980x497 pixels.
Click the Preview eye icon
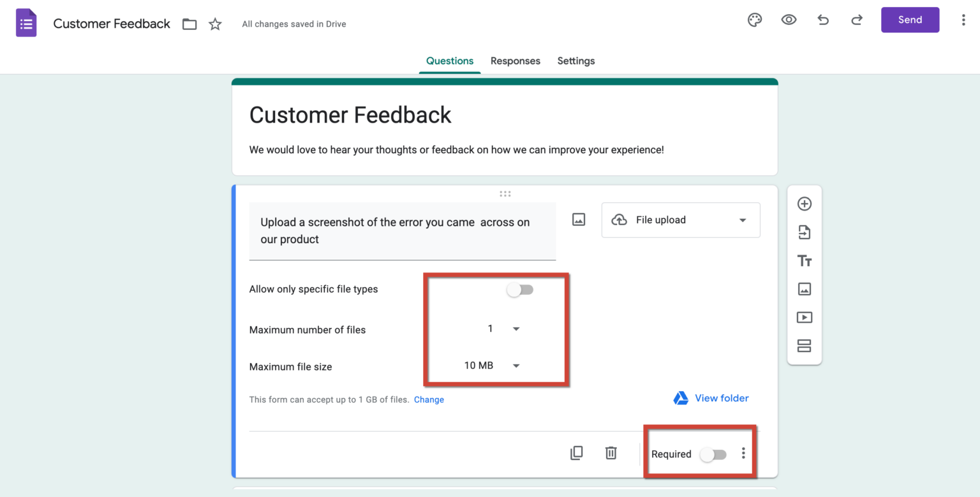(789, 20)
